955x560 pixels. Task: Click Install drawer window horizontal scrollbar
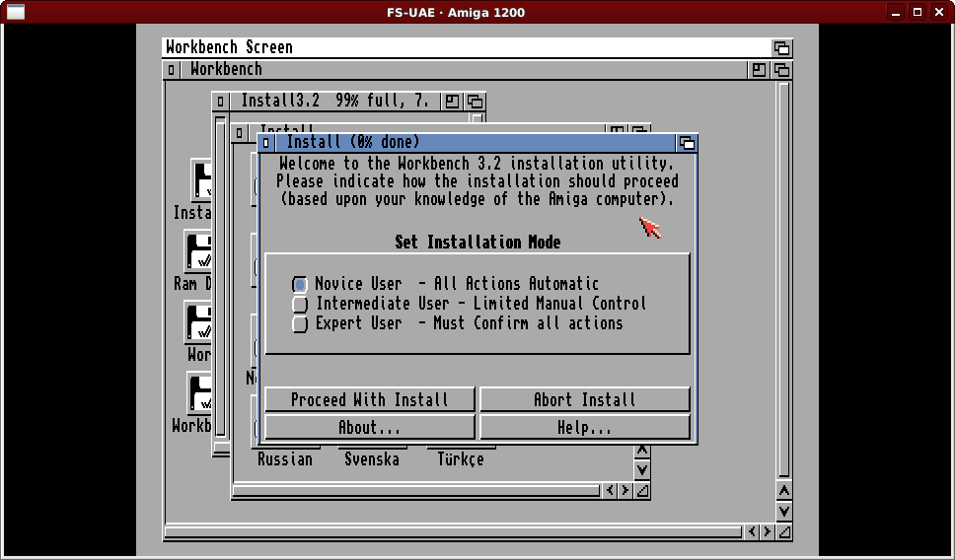click(416, 491)
